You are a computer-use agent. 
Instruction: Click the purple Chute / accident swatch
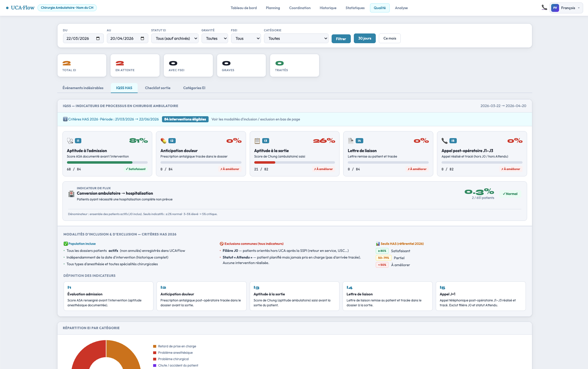[x=155, y=365]
